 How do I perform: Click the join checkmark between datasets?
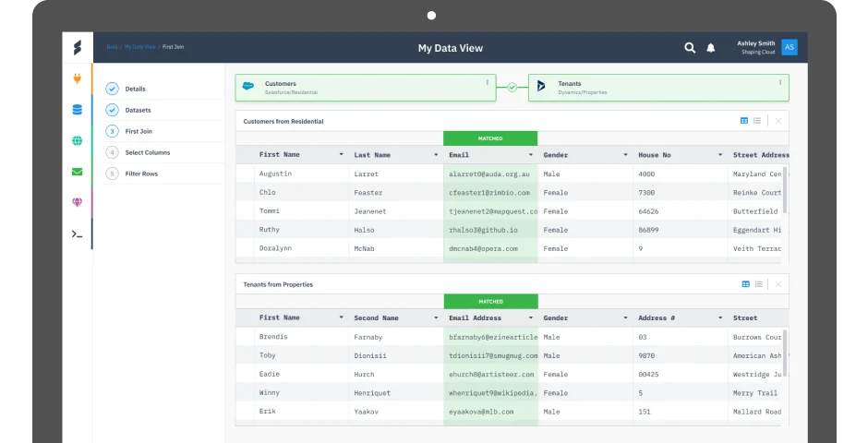pos(512,88)
